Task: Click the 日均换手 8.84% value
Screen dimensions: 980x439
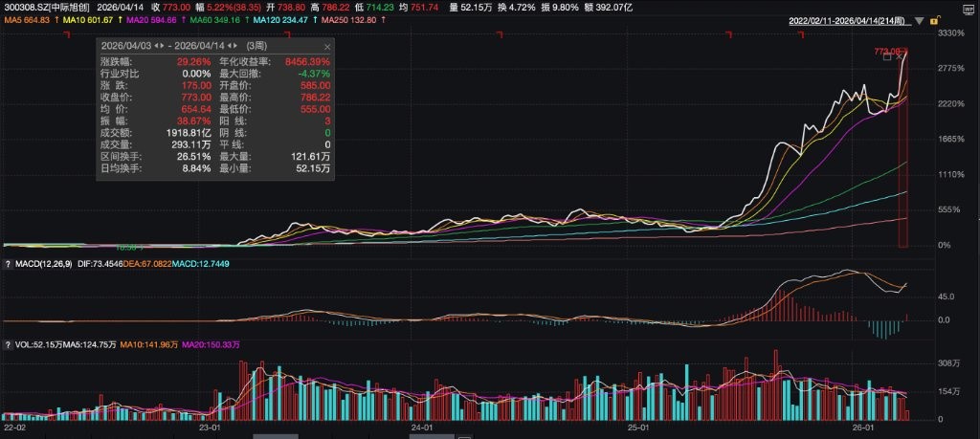Action: 199,168
